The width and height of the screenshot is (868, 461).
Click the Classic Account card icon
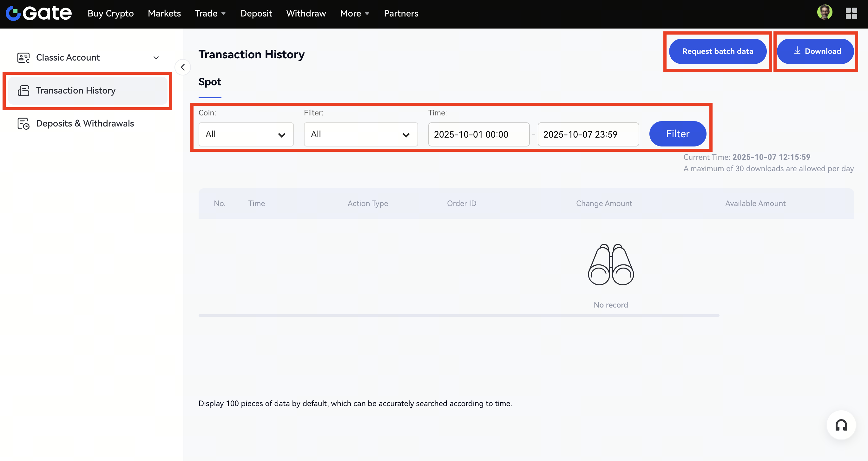[23, 58]
